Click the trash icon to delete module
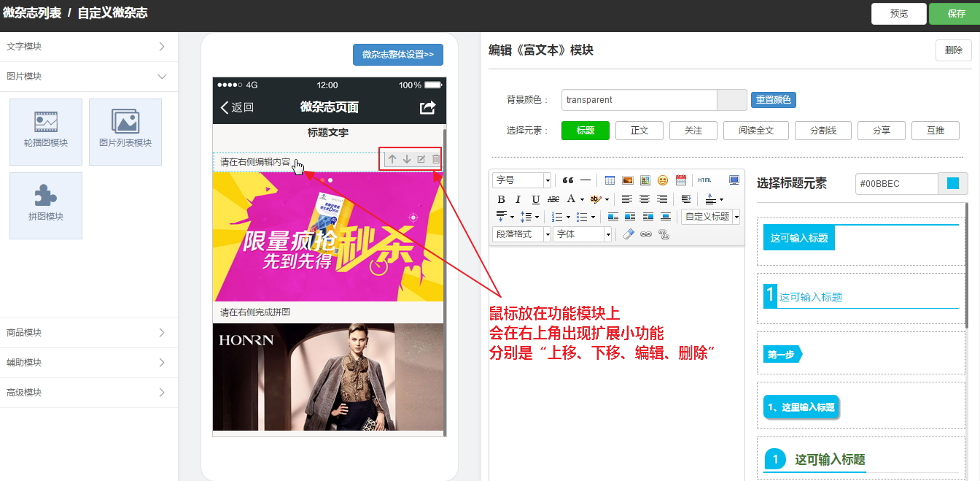This screenshot has width=980, height=481. pos(436,159)
